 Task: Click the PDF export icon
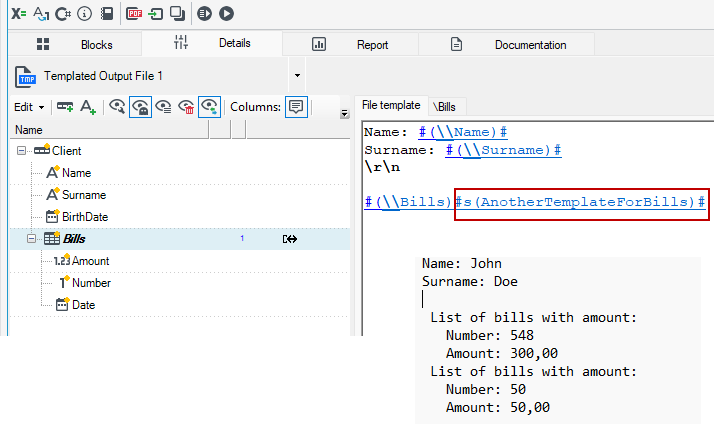tap(134, 14)
